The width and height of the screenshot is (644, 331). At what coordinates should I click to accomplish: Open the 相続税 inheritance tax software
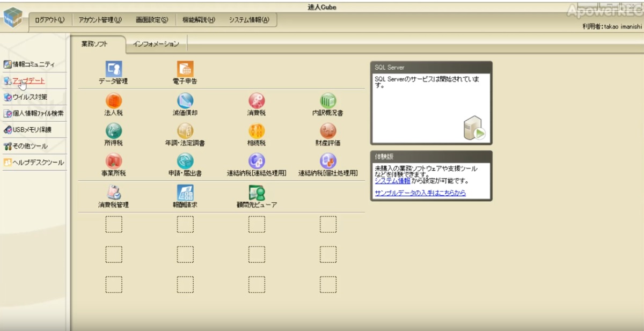click(257, 135)
